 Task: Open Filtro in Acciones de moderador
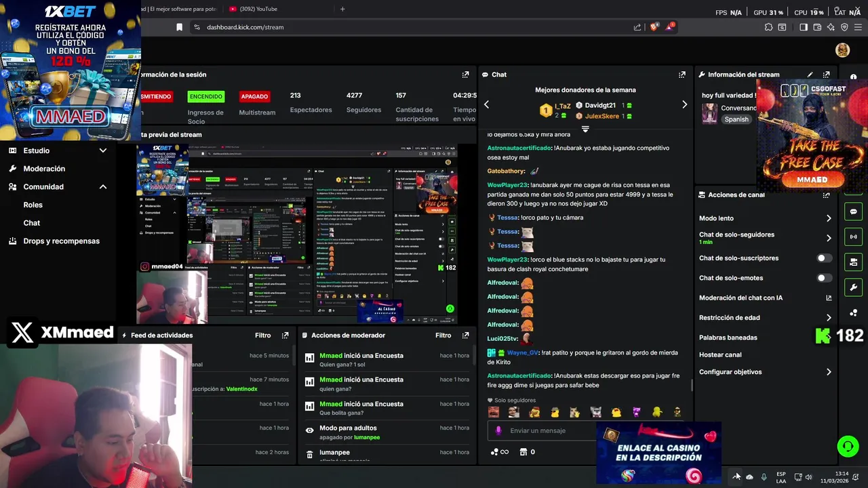443,335
